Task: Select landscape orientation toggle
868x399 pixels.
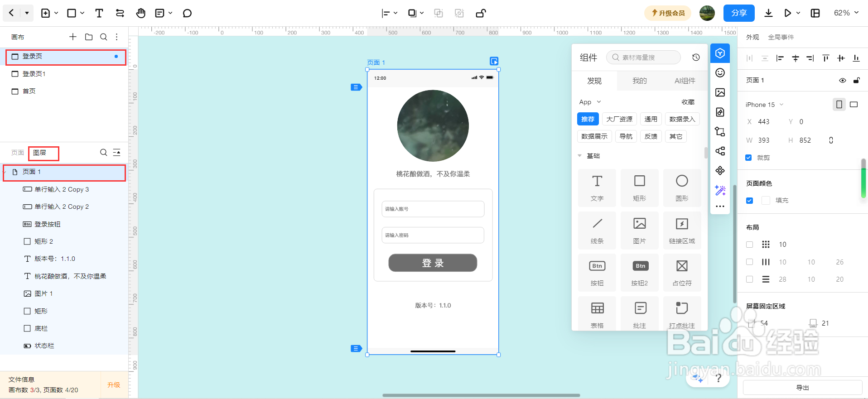Action: coord(854,105)
